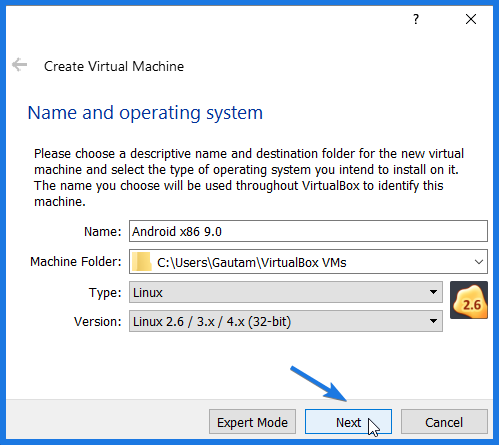Click the back arrow icon

click(19, 65)
